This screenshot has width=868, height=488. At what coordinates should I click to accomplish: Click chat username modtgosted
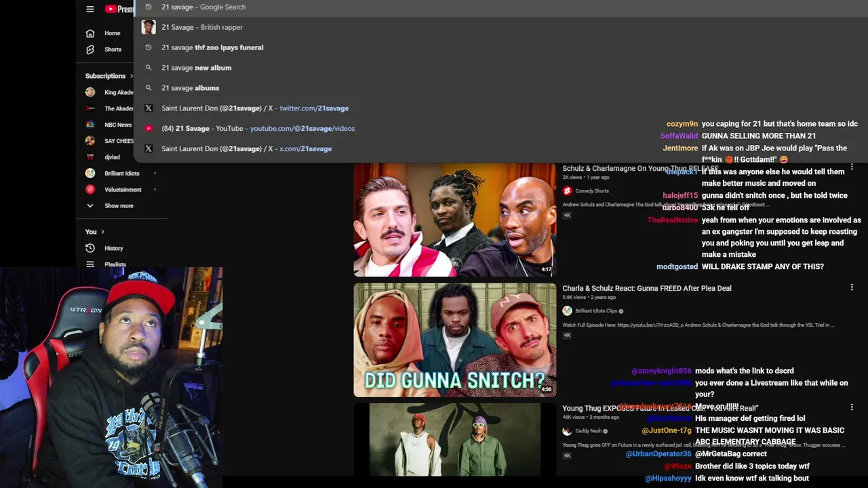point(677,266)
